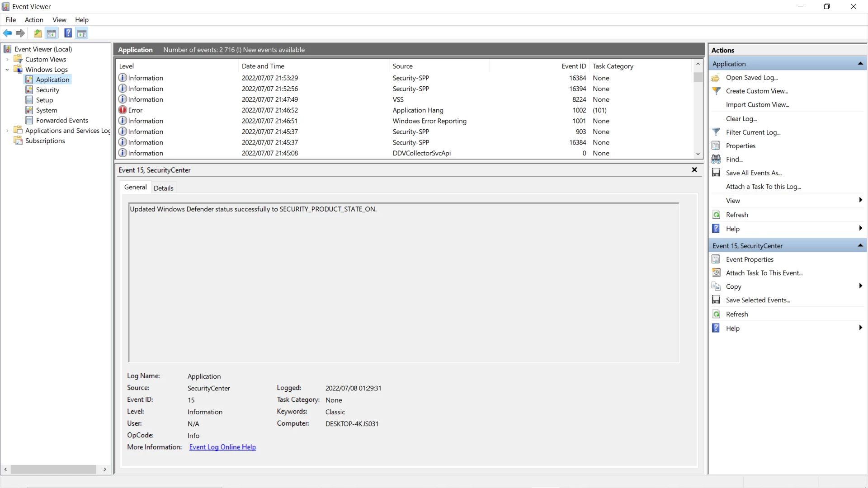Open Event Log Online Help link

point(222,447)
